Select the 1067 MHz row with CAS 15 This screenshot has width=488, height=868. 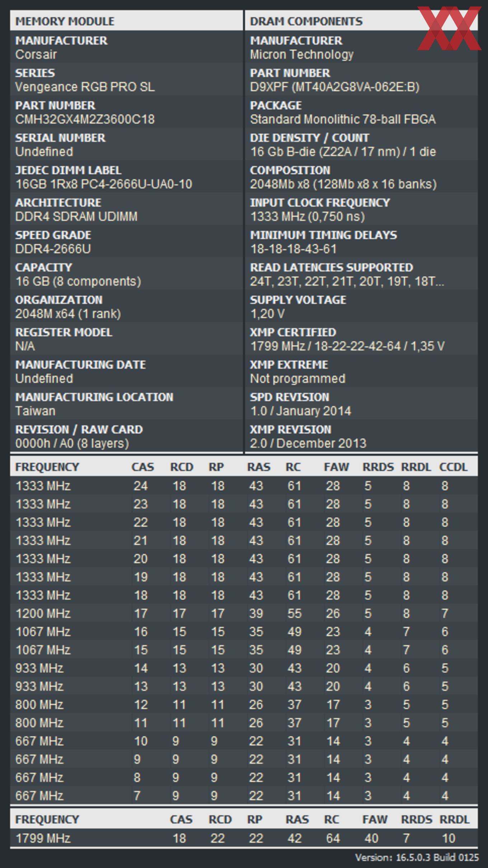point(244,650)
